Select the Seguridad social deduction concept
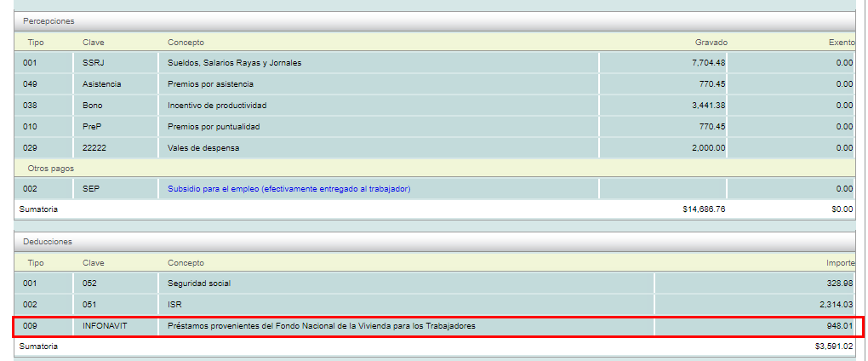Image resolution: width=868 pixels, height=361 pixels. [199, 284]
